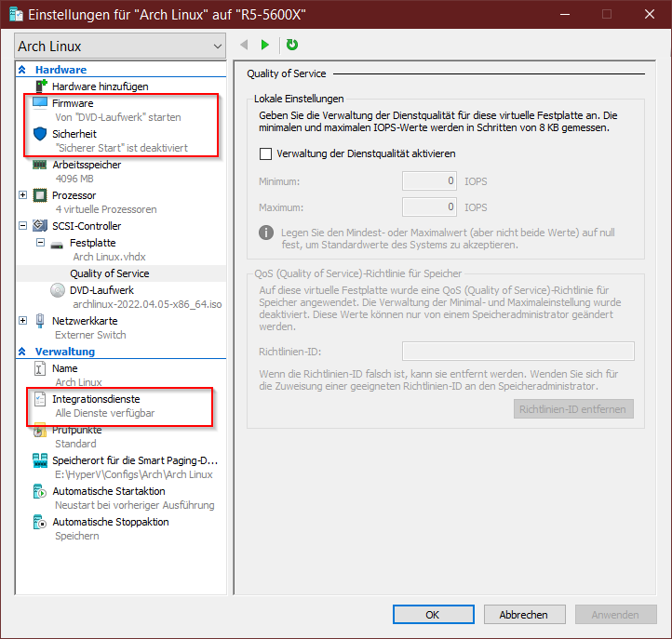Click the info icon beside the hint text

click(x=266, y=233)
